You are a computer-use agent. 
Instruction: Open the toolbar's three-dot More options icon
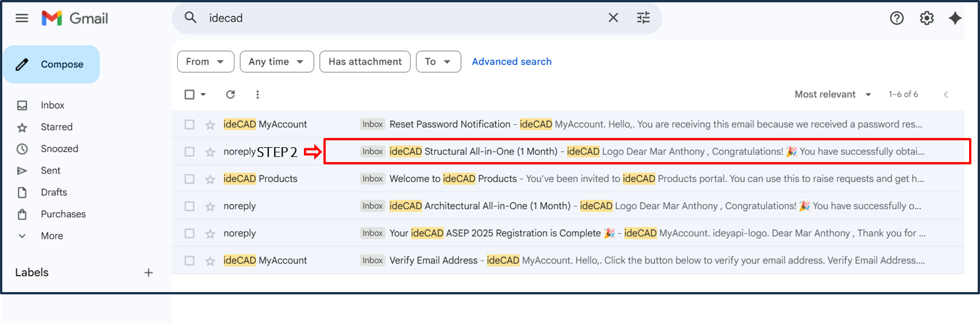[257, 94]
